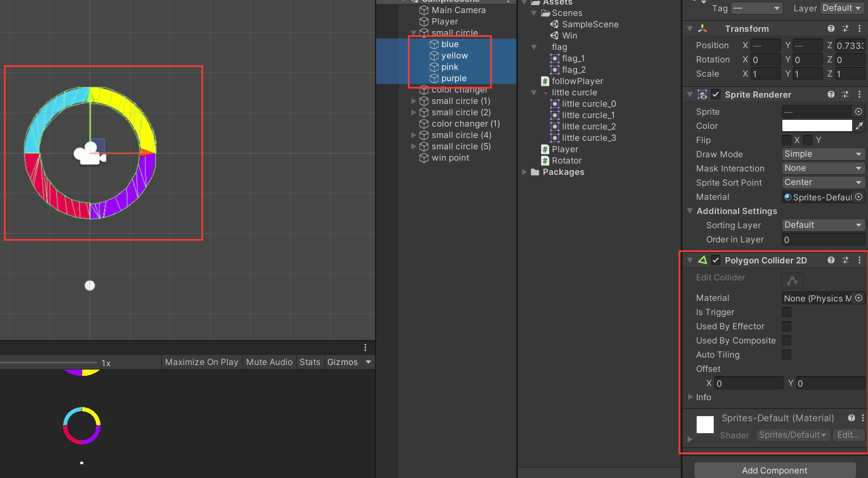Toggle Mute Audio button
Viewport: 868px width, 478px height.
point(269,362)
